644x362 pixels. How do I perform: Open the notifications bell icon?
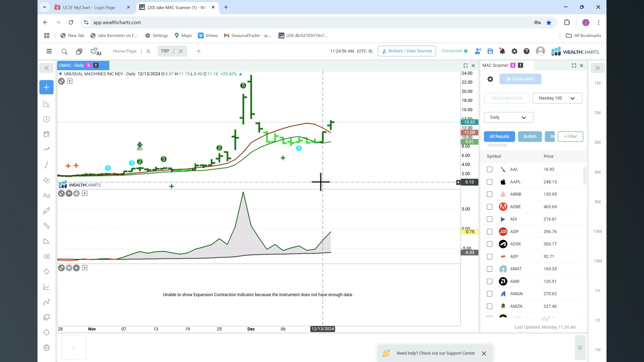point(502,51)
